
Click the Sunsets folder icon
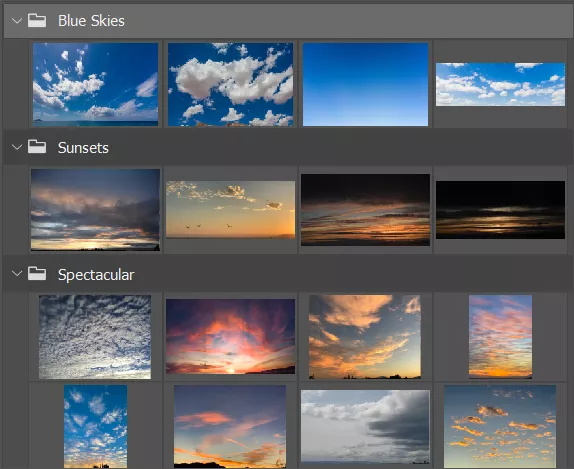pos(37,147)
